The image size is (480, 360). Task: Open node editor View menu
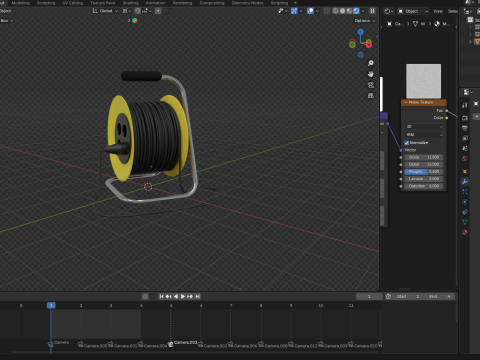438,11
